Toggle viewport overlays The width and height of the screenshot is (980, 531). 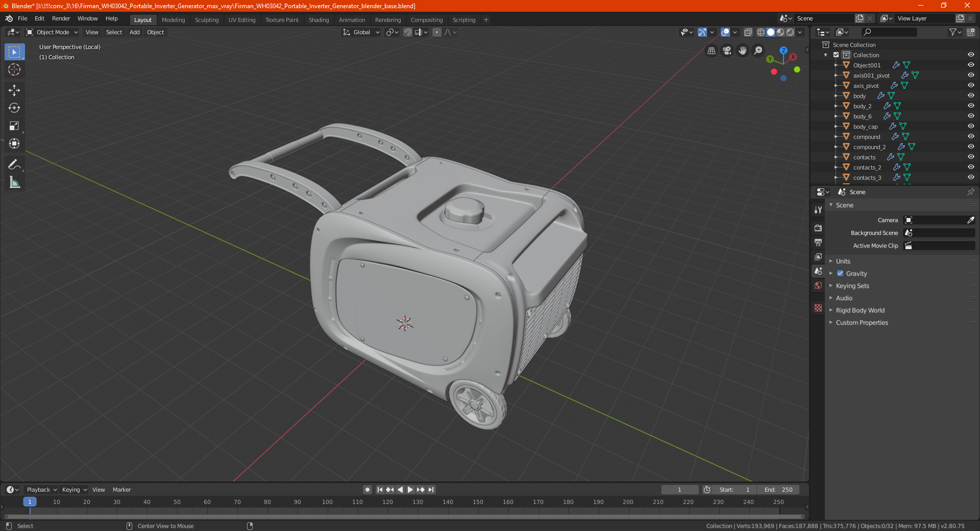(x=725, y=32)
